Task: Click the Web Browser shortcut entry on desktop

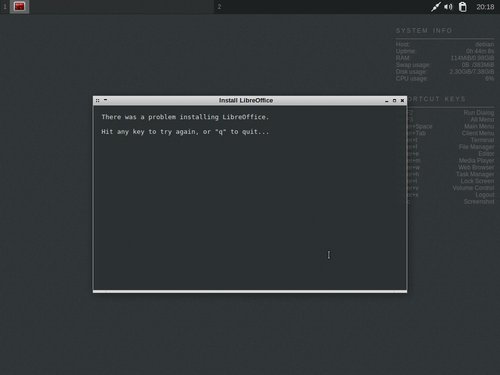Action: 476,167
